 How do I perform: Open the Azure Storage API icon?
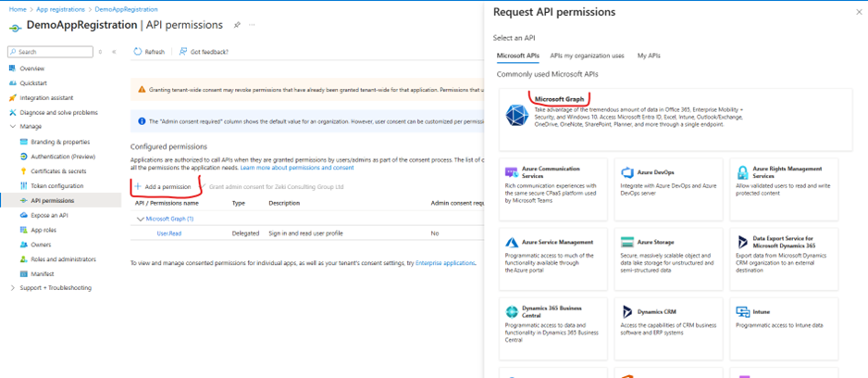tap(626, 242)
